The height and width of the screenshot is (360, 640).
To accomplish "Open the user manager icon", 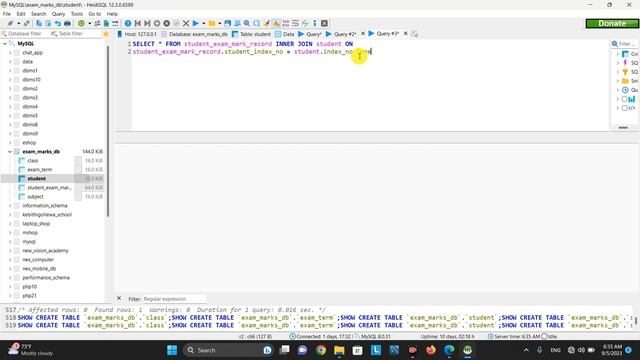I will [97, 23].
